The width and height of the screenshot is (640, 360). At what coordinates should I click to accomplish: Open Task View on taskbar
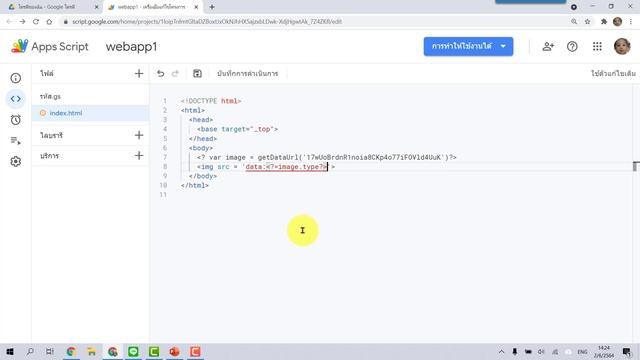[50, 351]
